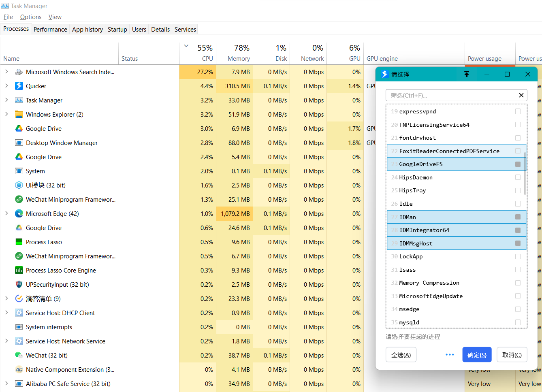Viewport: 542px width, 392px height.
Task: Sort by the Memory column header
Action: click(x=235, y=53)
